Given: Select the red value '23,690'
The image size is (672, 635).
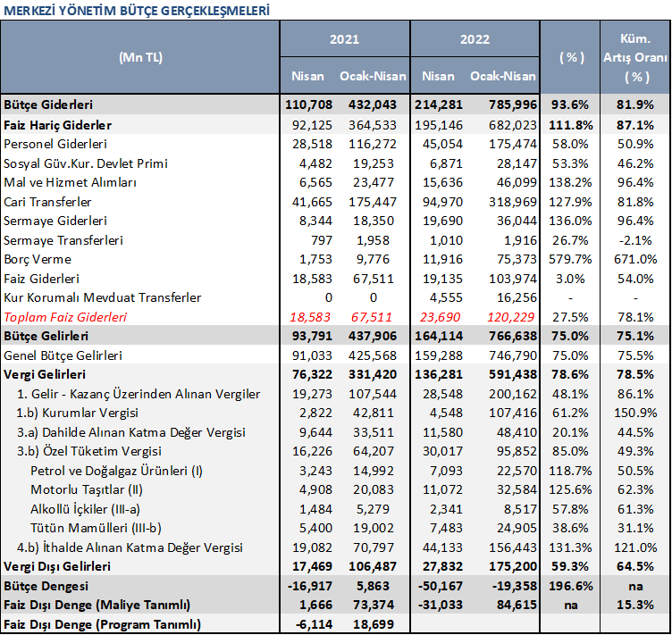Looking at the screenshot, I should [x=440, y=317].
